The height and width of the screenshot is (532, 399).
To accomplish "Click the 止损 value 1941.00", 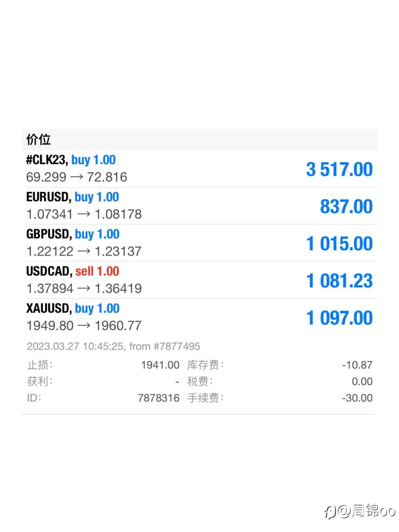I will click(x=160, y=365).
